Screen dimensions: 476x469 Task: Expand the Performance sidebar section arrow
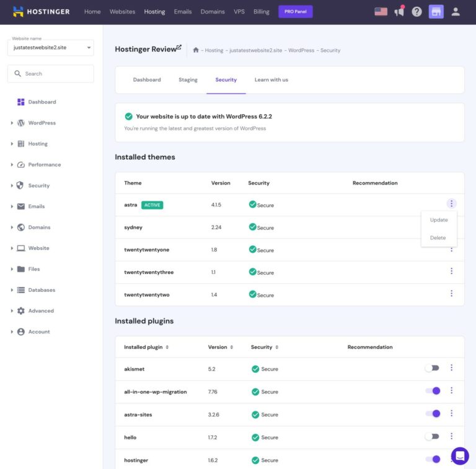click(12, 164)
